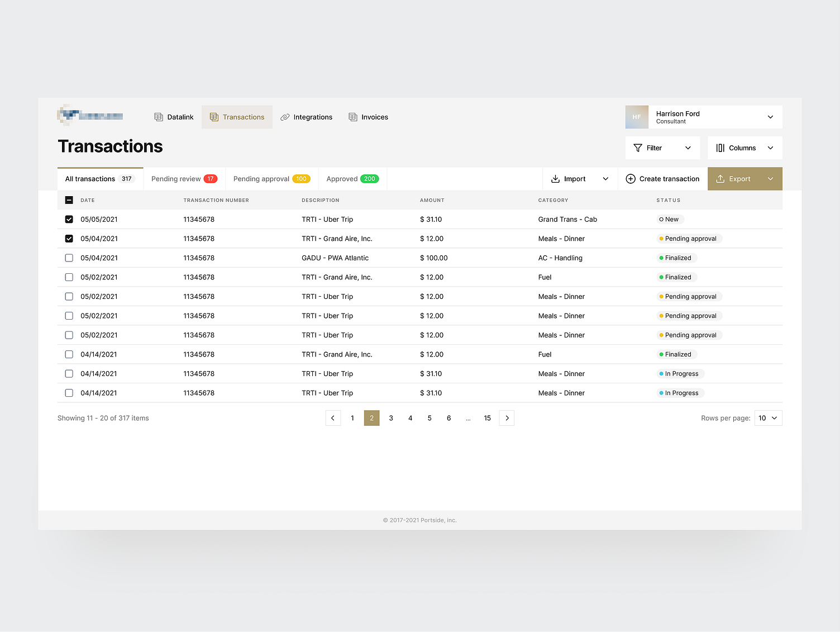Click the Import download icon
This screenshot has width=840, height=632.
[555, 178]
